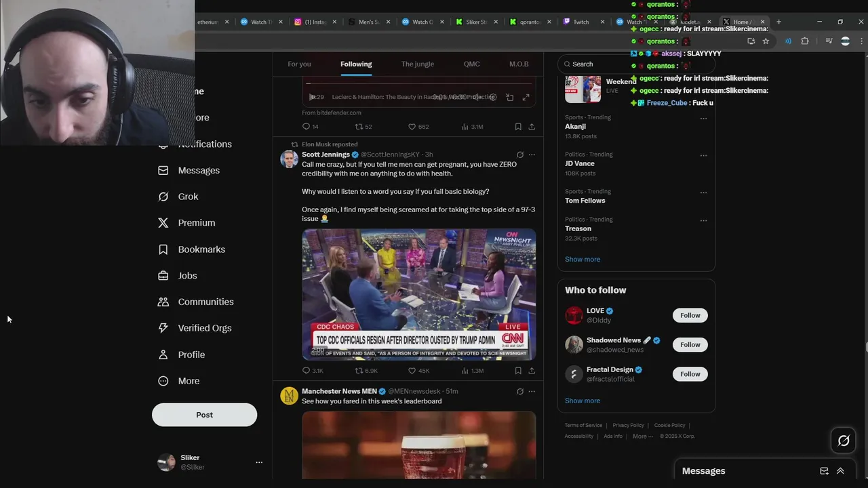
Task: Play the CNN NewsNight video clip
Action: point(419,294)
